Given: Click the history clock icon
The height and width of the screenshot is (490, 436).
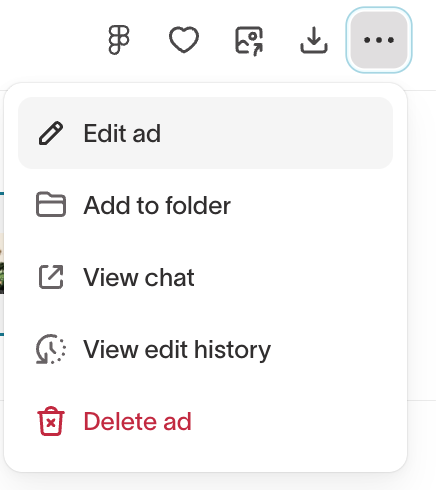Looking at the screenshot, I should (51, 349).
